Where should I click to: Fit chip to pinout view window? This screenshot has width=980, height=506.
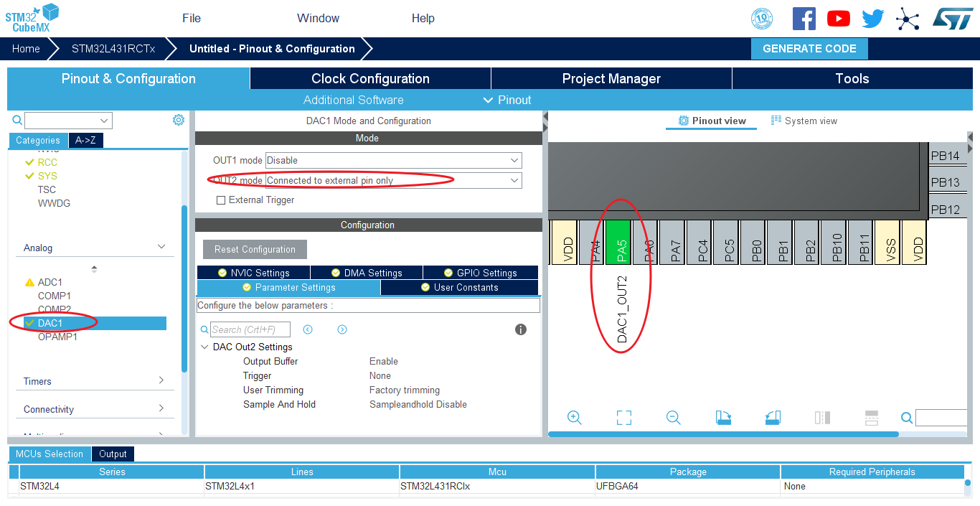coord(623,418)
